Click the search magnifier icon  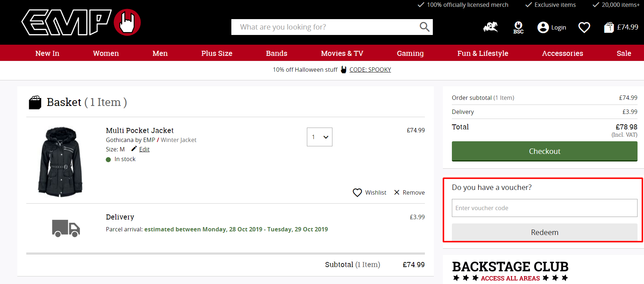424,27
